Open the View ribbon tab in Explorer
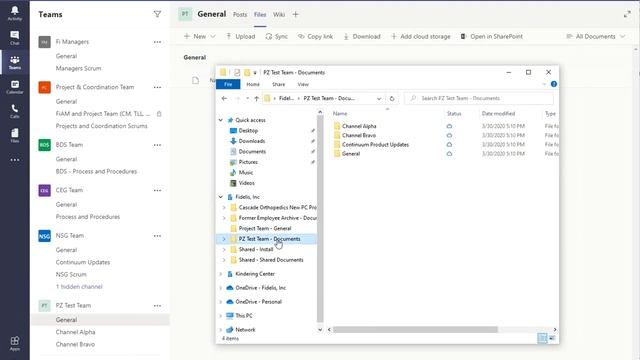640x360 pixels. (x=303, y=84)
